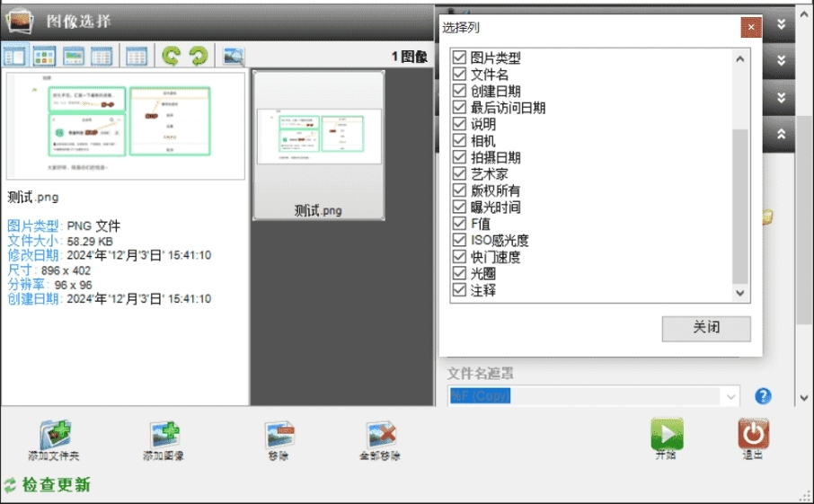Viewport: 814px width, 504px height.
Task: Open the 文件名遮罩 dropdown arrow
Action: tap(731, 397)
